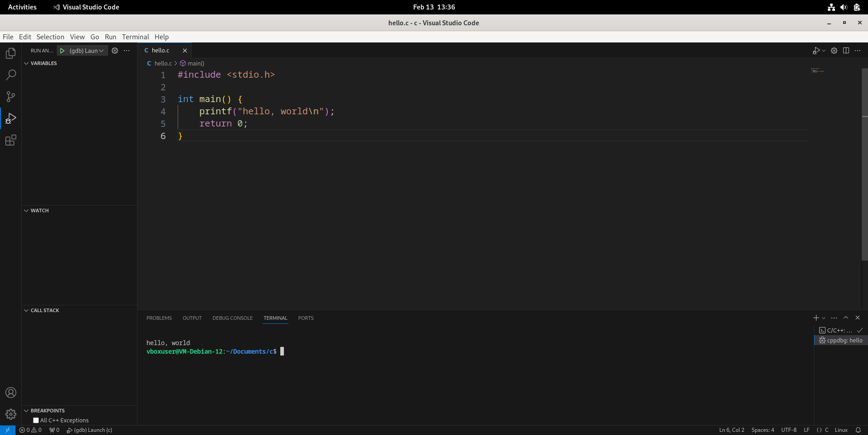This screenshot has height=435, width=868.
Task: Click the line number 4 gutter
Action: [x=163, y=112]
